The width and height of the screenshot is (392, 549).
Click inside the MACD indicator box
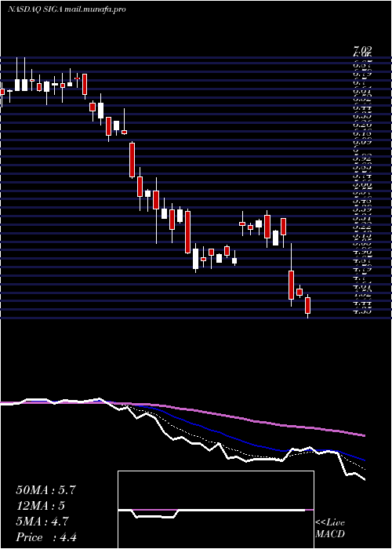(216, 510)
